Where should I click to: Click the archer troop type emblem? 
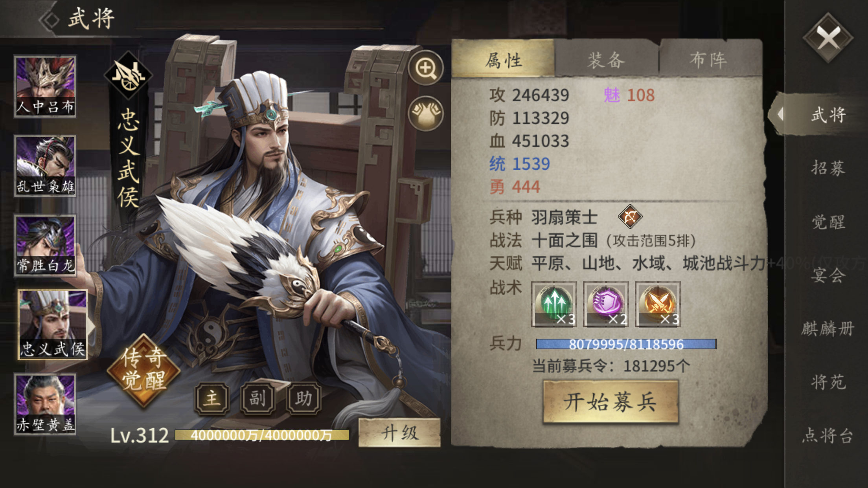630,216
